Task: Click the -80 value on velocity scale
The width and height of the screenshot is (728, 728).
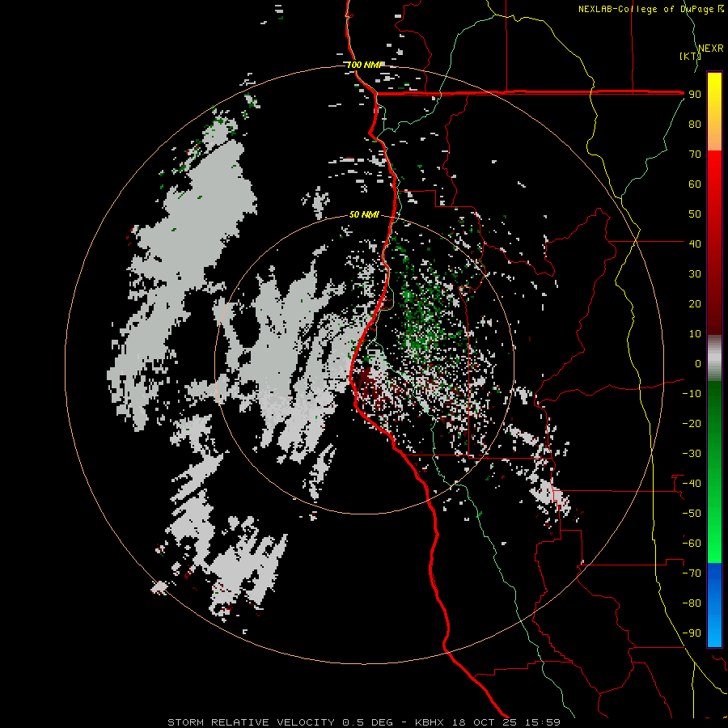Action: (x=692, y=603)
